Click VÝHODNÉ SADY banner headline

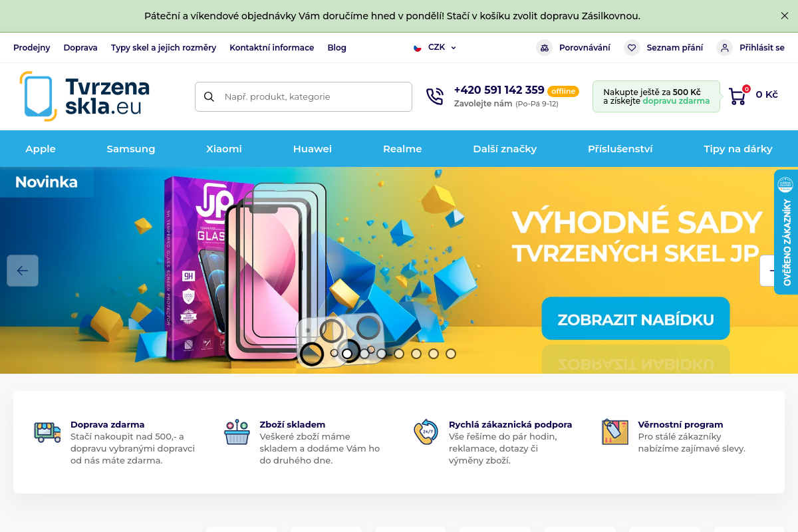click(x=637, y=223)
